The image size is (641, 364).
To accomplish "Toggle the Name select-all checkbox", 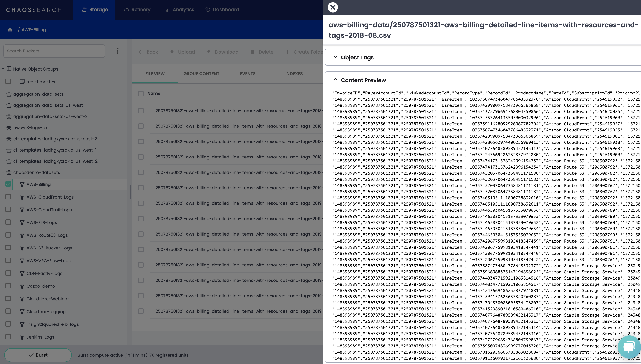I will [x=141, y=94].
